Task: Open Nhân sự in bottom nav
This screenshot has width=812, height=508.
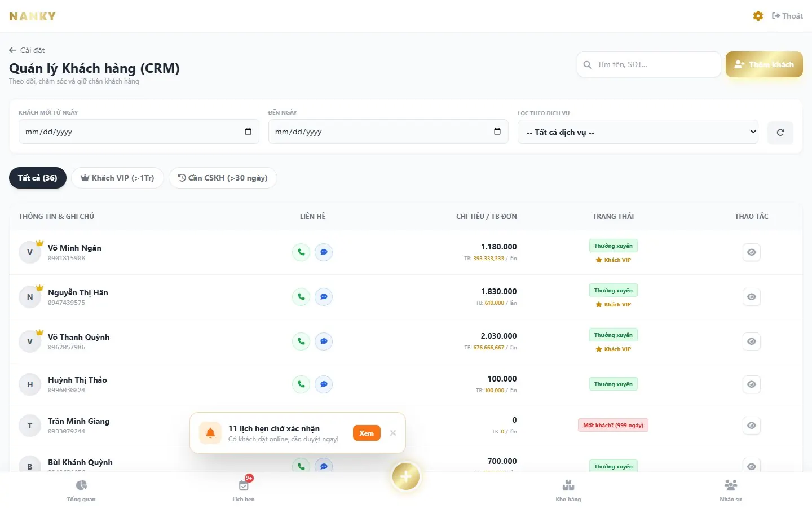Action: click(x=731, y=491)
